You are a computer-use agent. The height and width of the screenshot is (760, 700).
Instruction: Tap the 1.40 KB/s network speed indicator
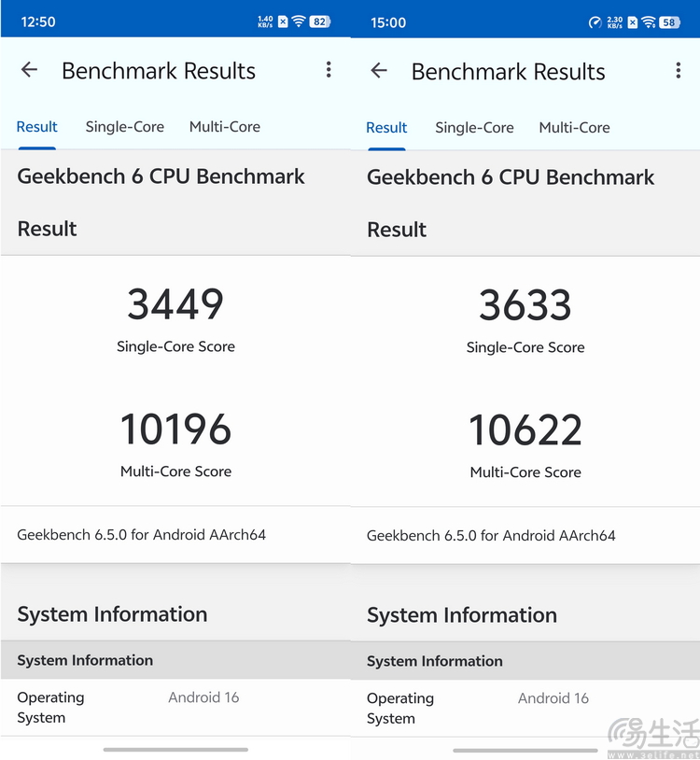[265, 21]
